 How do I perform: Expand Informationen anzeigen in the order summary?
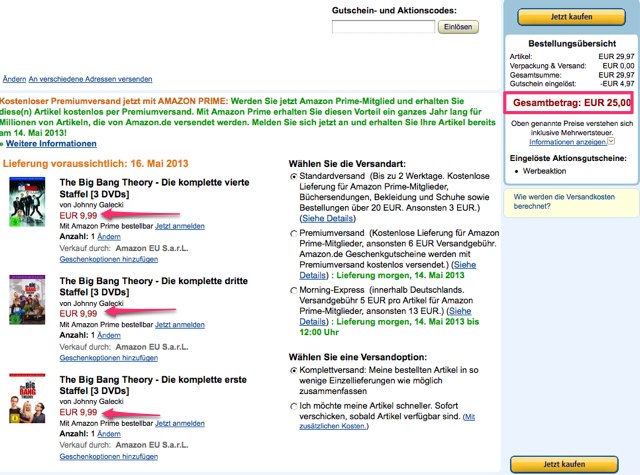[x=564, y=141]
